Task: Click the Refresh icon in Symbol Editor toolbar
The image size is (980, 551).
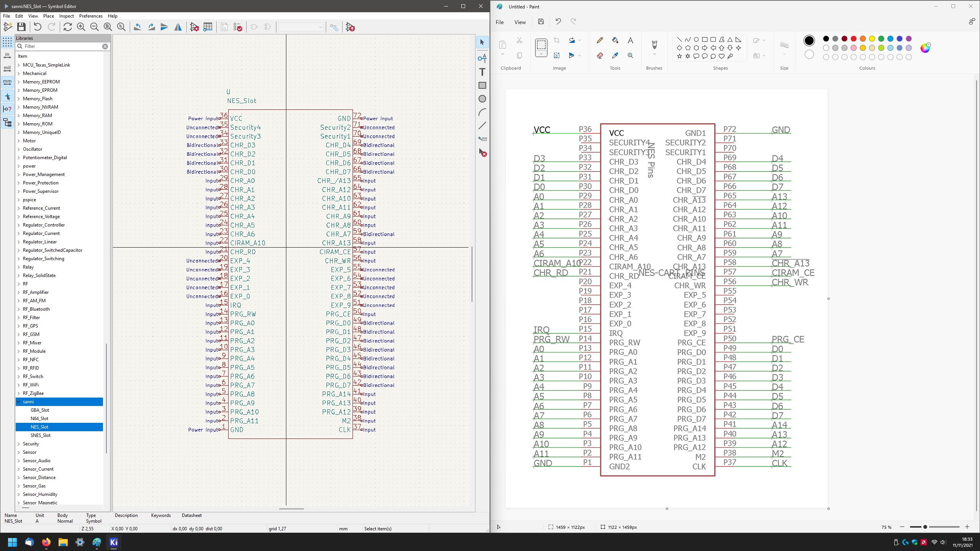Action: coord(68,27)
